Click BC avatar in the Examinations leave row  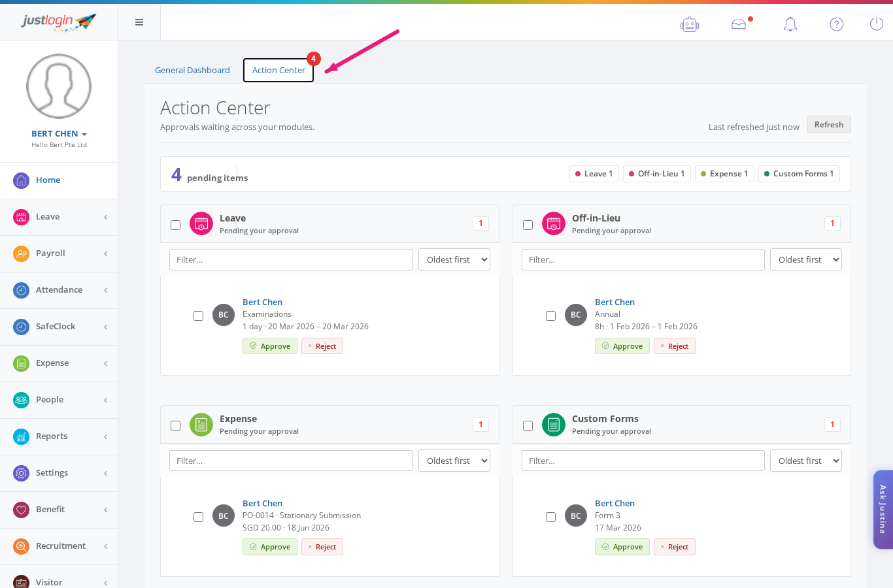point(224,315)
